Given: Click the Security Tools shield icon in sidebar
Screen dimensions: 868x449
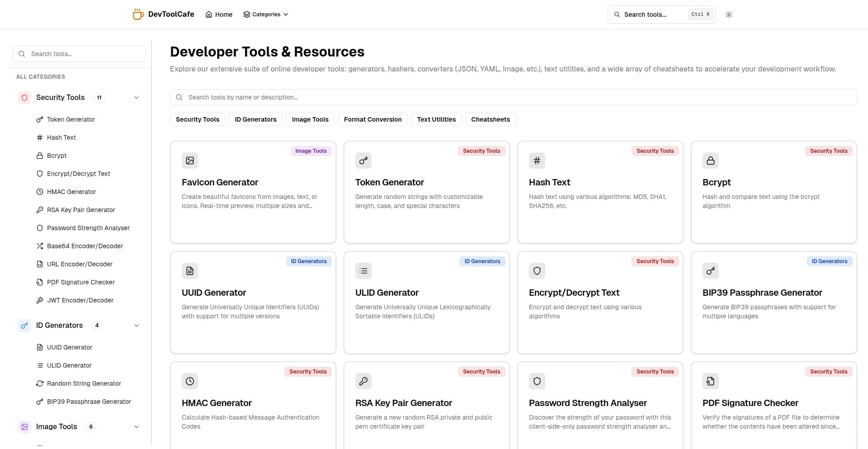Looking at the screenshot, I should coord(24,98).
